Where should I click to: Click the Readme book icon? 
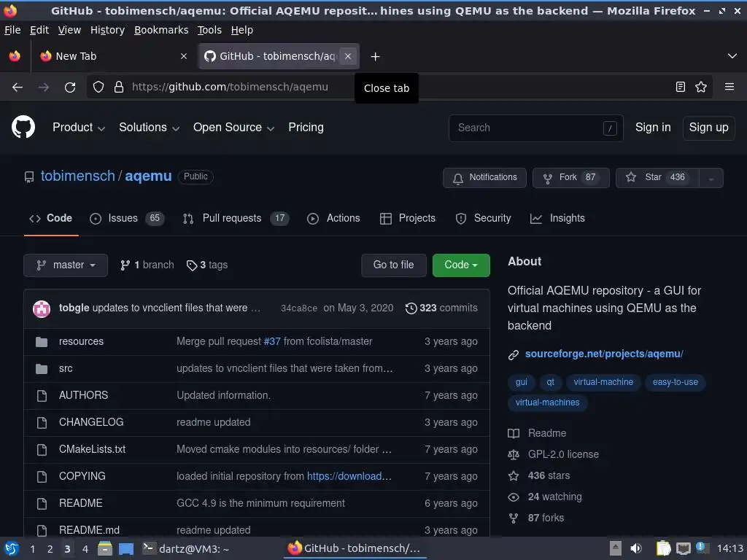[514, 433]
